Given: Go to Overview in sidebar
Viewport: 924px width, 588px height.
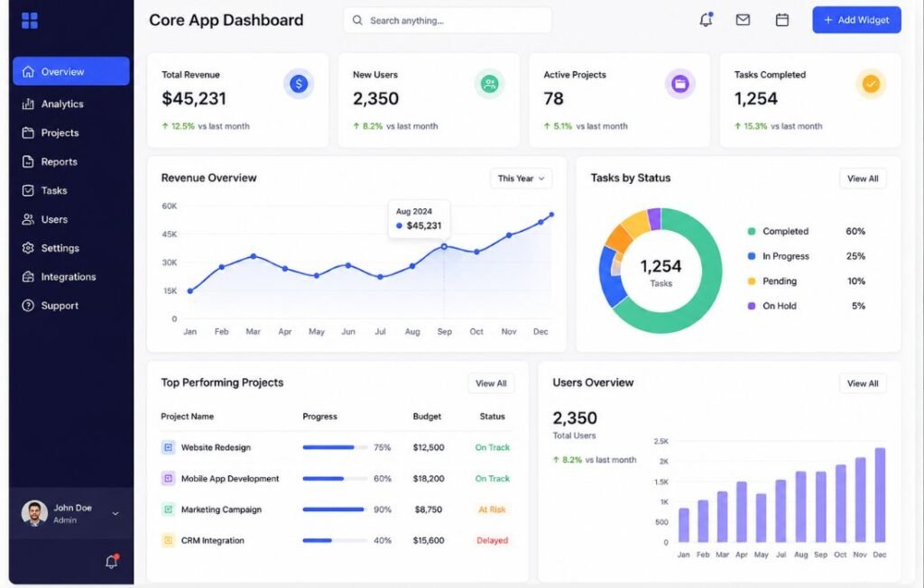Looking at the screenshot, I should (71, 71).
